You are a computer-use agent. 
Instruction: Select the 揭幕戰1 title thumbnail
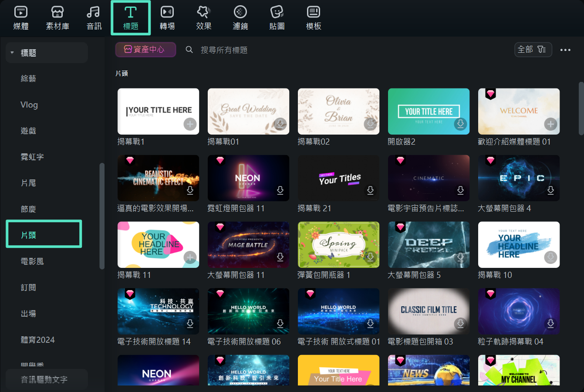click(x=158, y=111)
